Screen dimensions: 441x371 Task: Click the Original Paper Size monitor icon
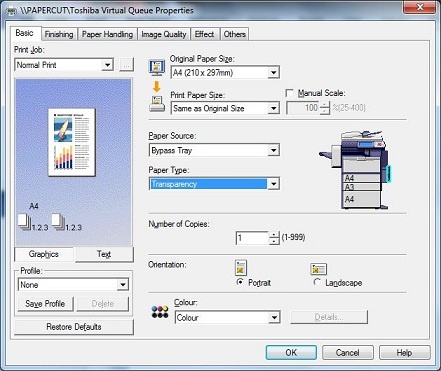[156, 67]
